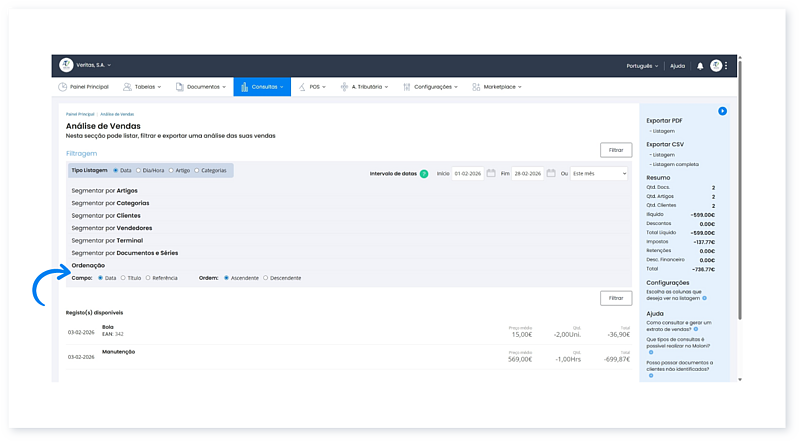Screen dimensions: 800x442
Task: Click Listagem completa under Exportar CSV
Action: 677,163
